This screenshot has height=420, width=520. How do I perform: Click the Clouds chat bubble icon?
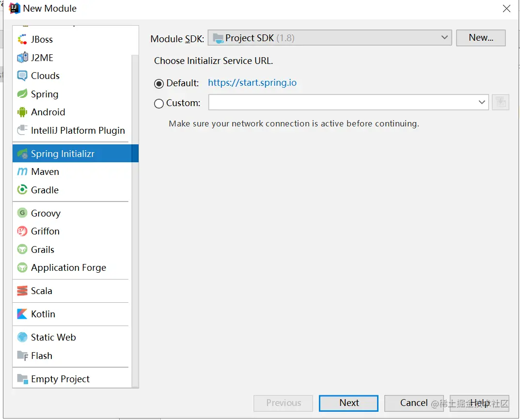coord(22,76)
